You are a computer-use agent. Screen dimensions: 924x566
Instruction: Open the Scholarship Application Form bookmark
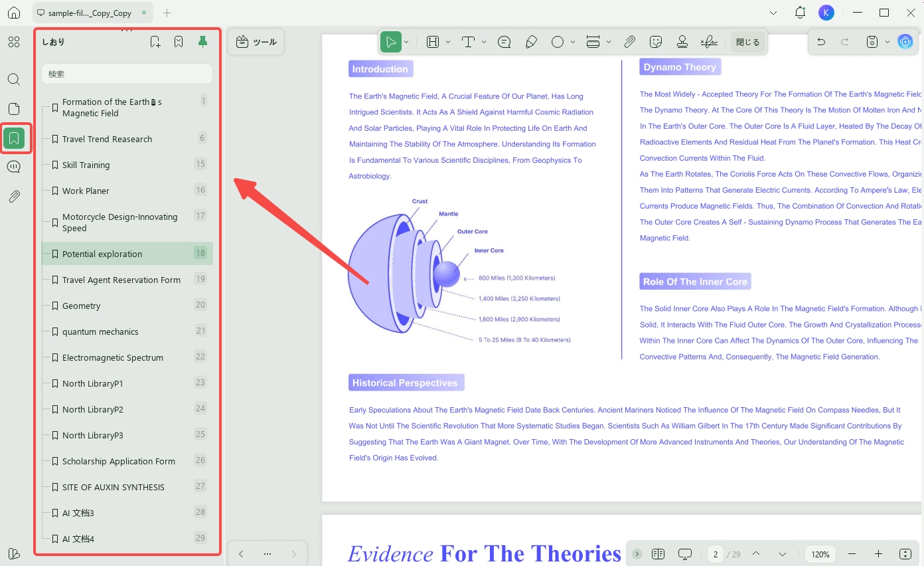point(127,461)
